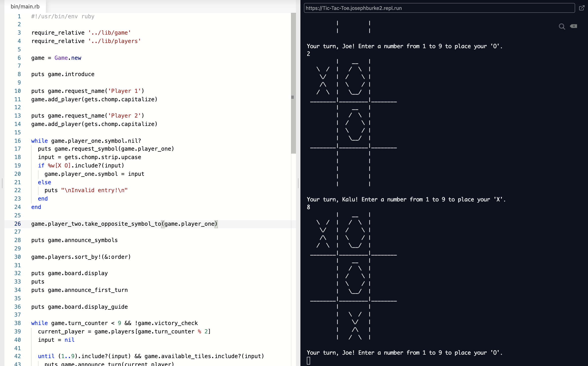
Task: Click the console search magnifier icon
Action: pyautogui.click(x=562, y=26)
